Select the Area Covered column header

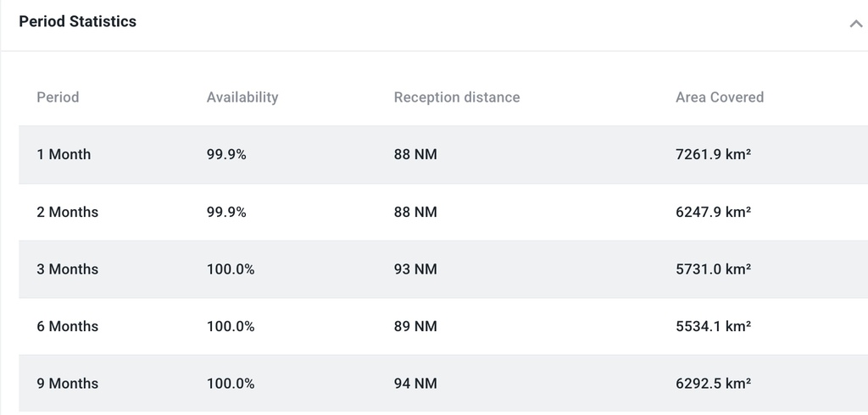pyautogui.click(x=720, y=97)
